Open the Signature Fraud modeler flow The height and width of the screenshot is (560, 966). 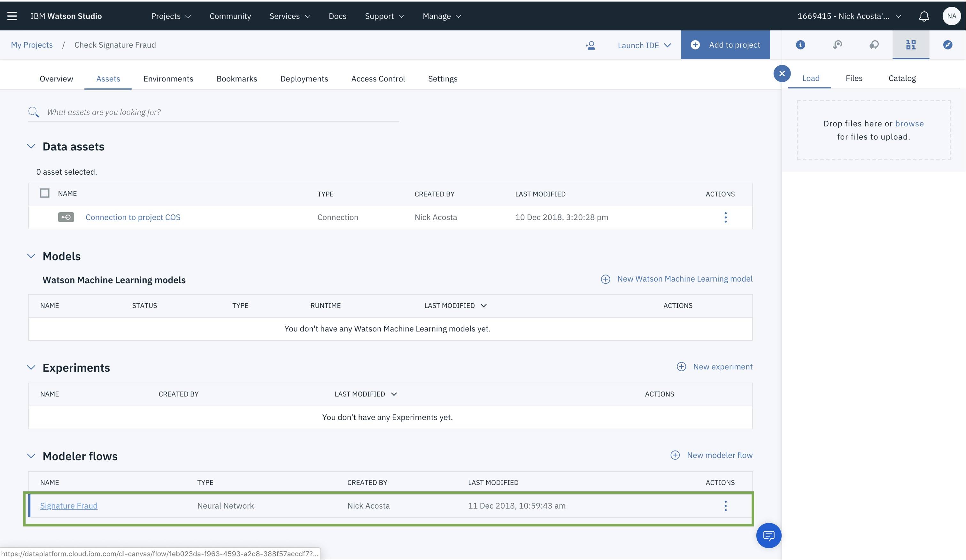click(x=69, y=506)
